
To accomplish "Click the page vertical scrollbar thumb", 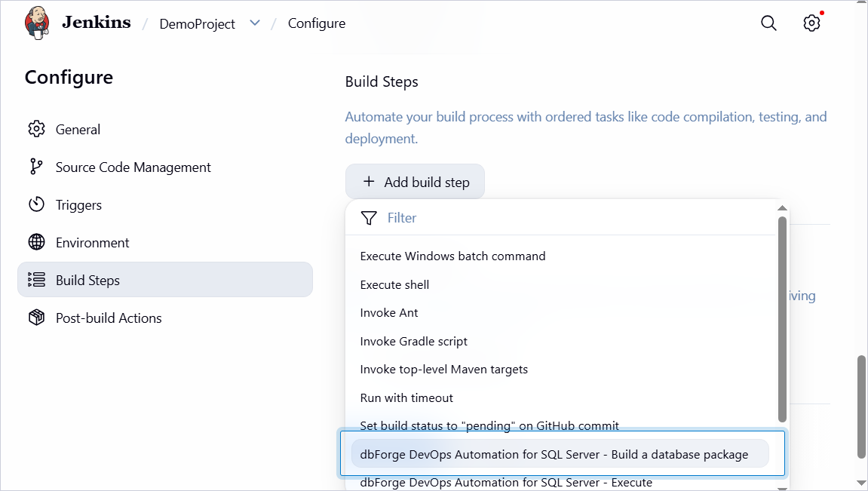I will pyautogui.click(x=862, y=407).
